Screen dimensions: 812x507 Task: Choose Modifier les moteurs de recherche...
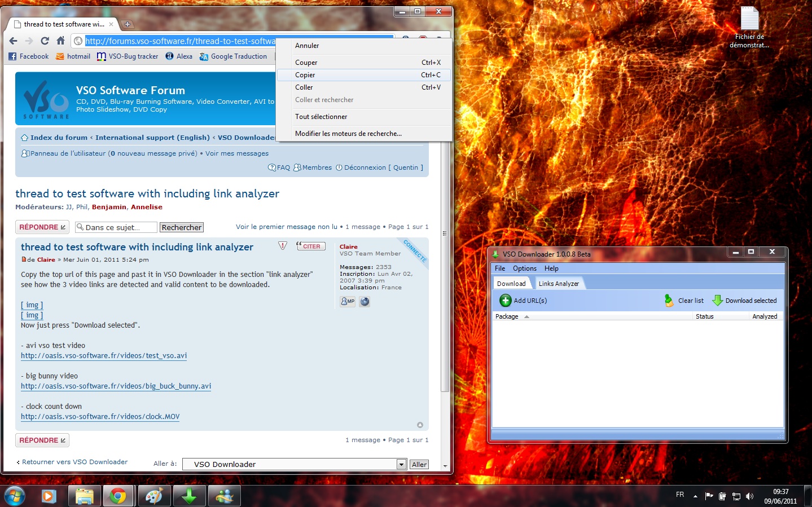[364, 134]
